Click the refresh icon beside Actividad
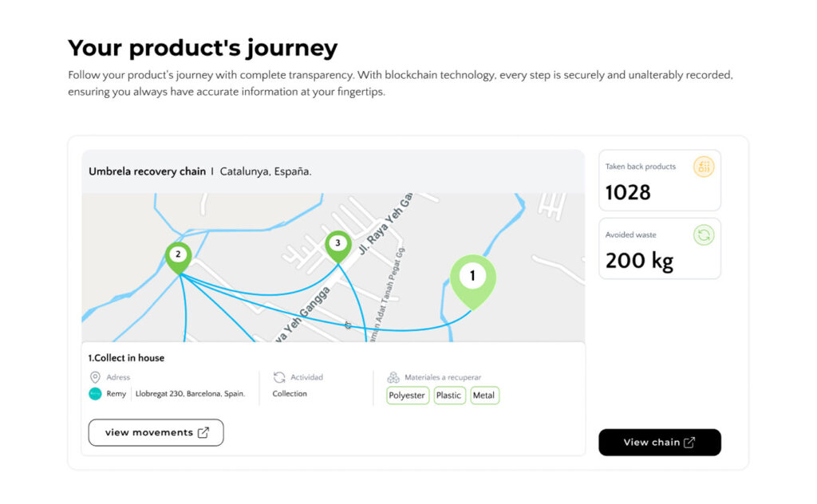Screen dimensions: 817x504 [279, 377]
